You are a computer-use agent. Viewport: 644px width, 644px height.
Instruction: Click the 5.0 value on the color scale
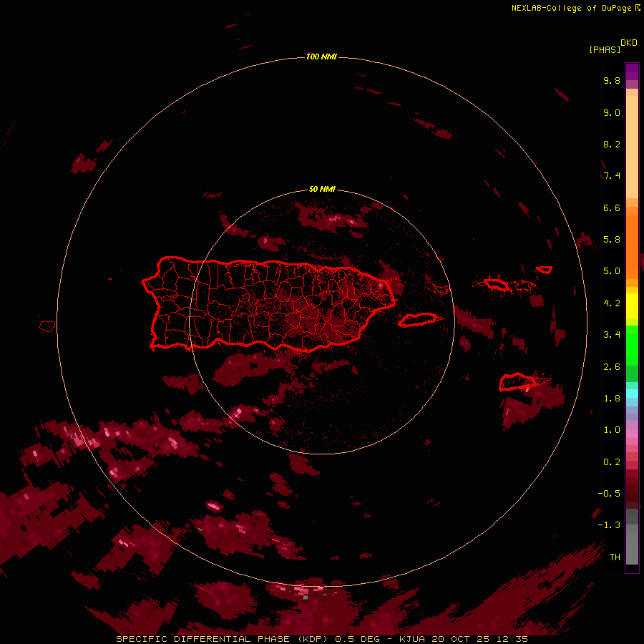pos(612,271)
